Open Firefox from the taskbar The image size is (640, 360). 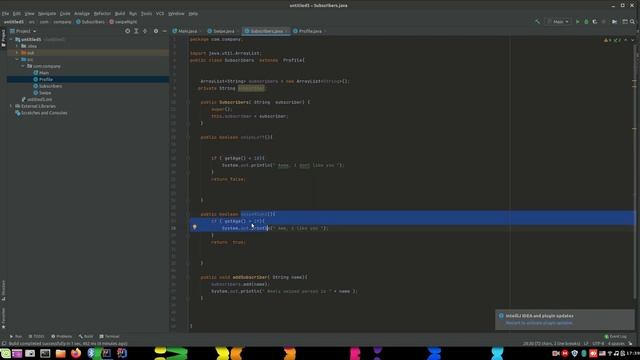point(76,353)
